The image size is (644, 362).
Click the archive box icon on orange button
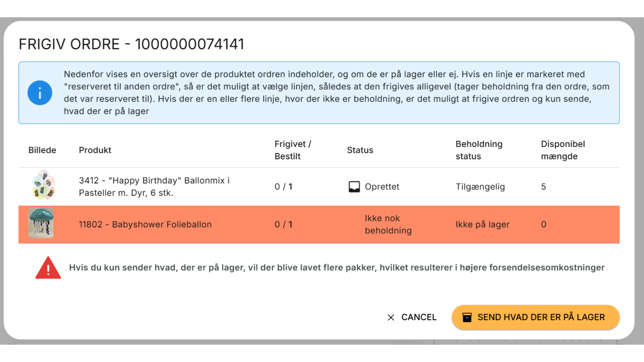click(x=467, y=317)
